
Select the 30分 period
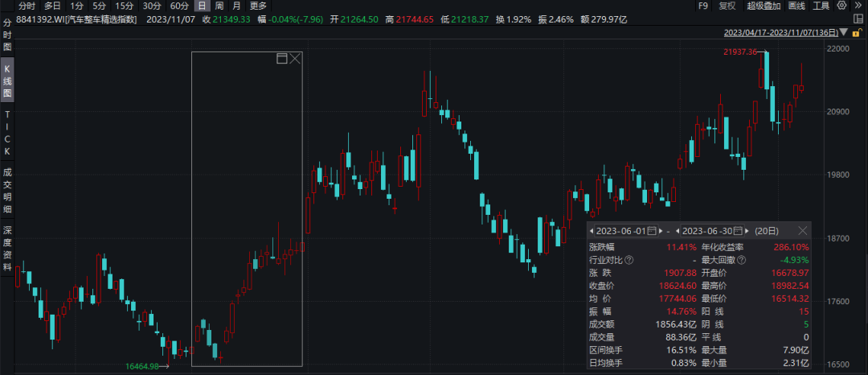pyautogui.click(x=152, y=6)
